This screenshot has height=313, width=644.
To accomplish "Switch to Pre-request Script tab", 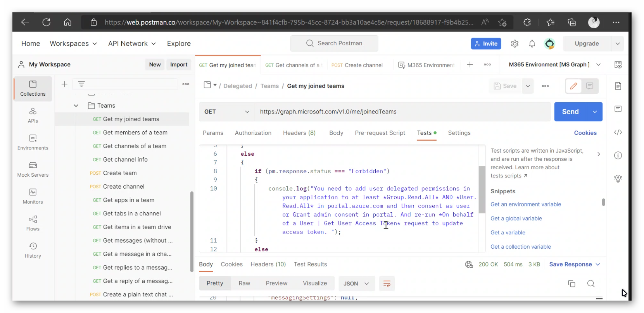I will (x=380, y=133).
